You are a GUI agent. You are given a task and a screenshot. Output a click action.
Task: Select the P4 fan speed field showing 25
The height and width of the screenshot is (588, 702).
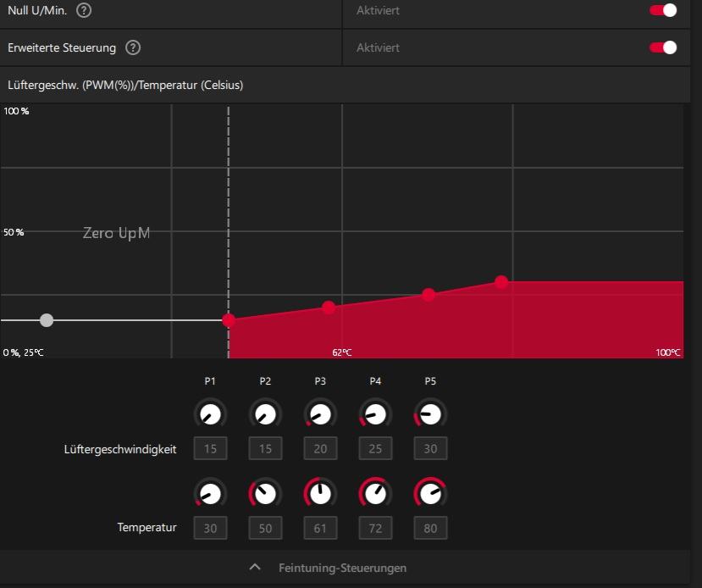pyautogui.click(x=375, y=448)
